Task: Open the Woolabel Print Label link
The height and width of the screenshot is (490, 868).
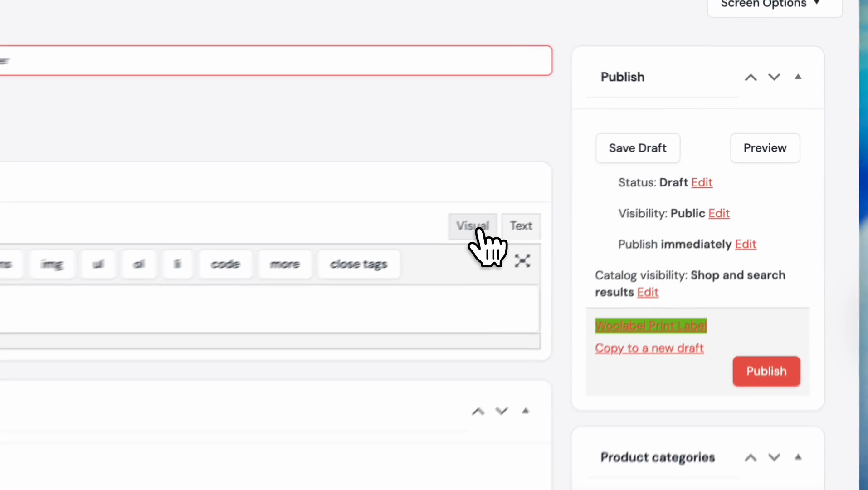Action: [x=650, y=325]
